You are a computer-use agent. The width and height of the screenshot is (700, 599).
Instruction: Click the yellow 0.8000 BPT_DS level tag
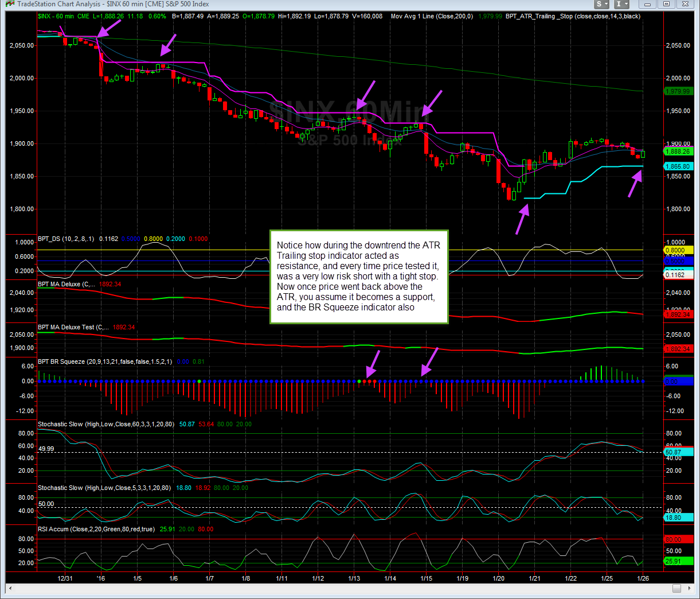[x=678, y=250]
